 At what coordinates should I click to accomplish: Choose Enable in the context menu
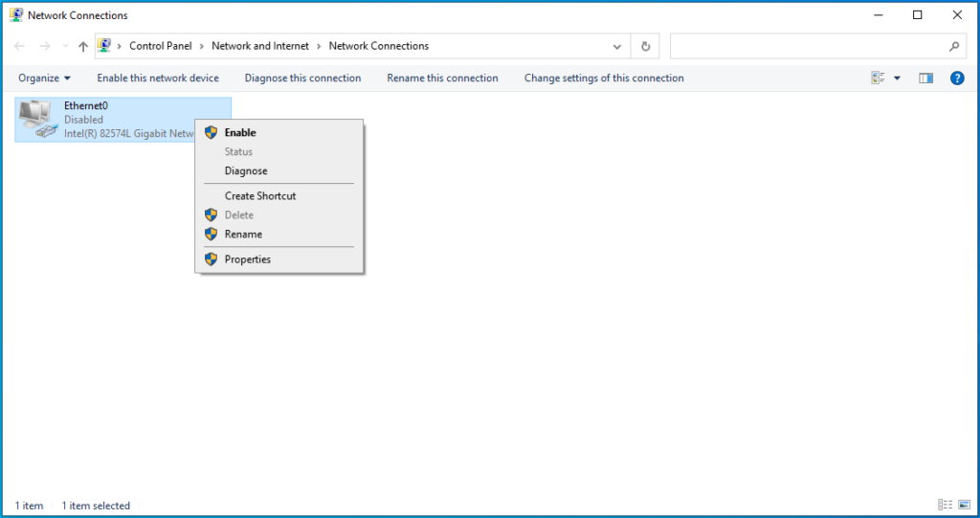[278, 133]
